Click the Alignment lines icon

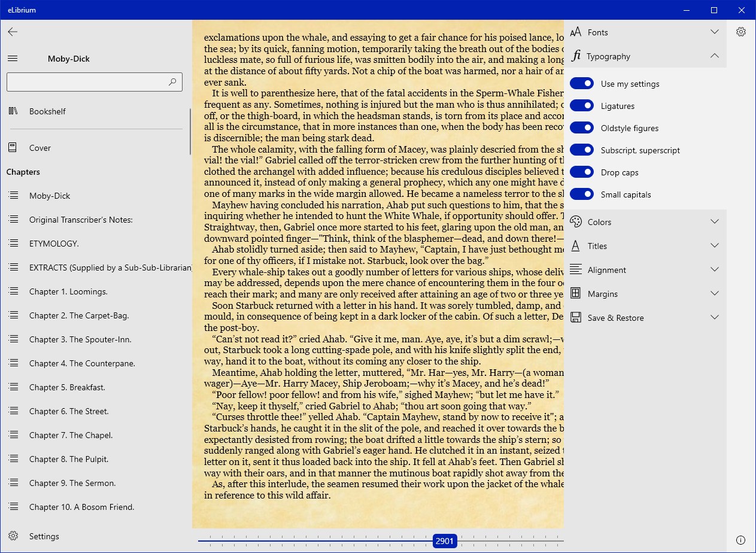[x=576, y=270]
